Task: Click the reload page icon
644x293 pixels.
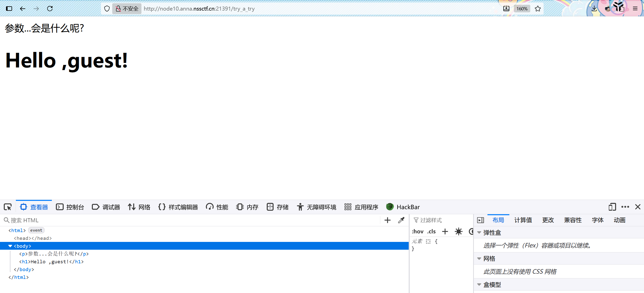Action: (x=50, y=9)
